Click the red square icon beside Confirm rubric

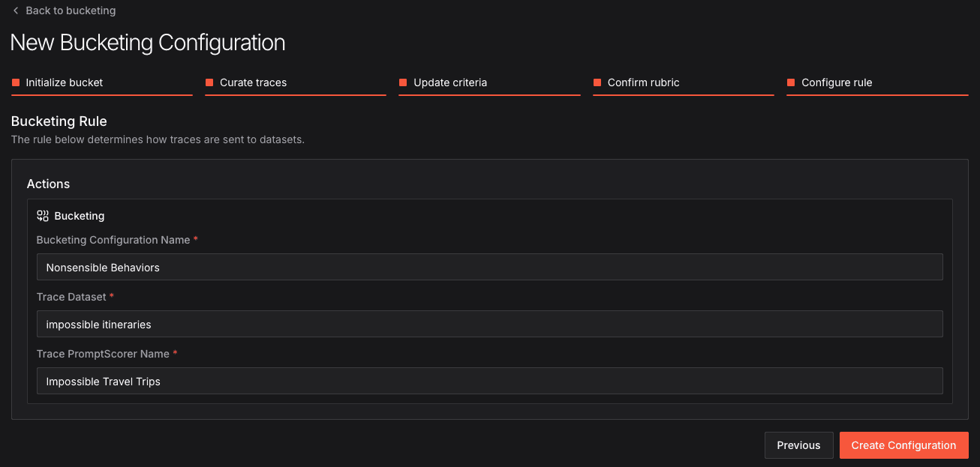(597, 82)
